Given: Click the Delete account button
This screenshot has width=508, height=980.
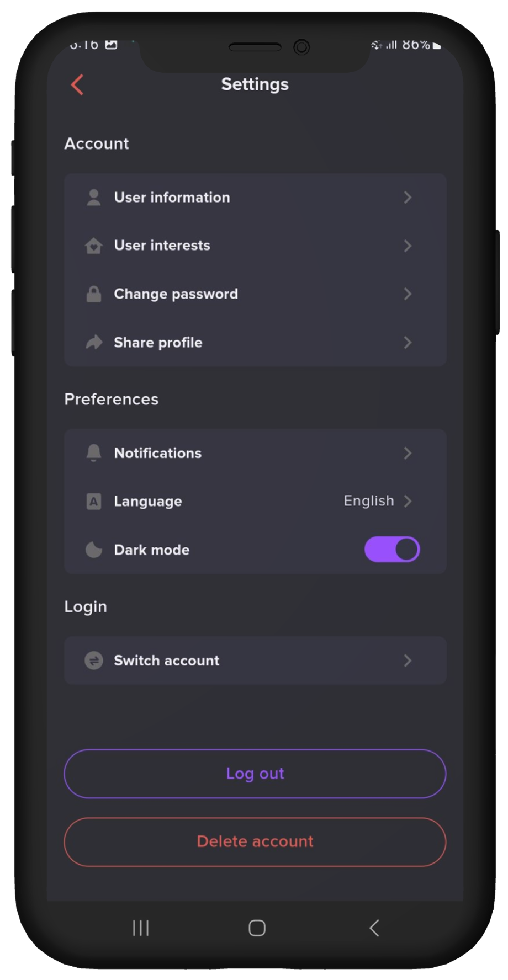Looking at the screenshot, I should pos(254,841).
